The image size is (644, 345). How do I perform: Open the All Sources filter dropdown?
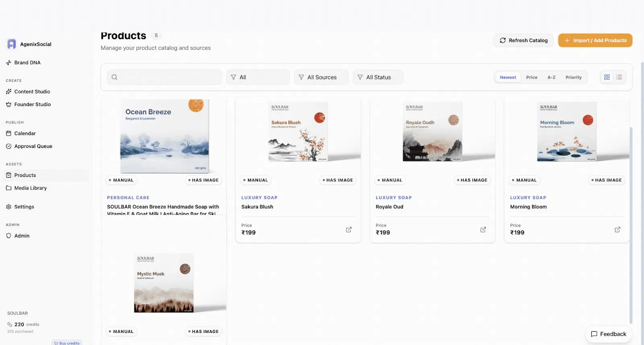321,77
